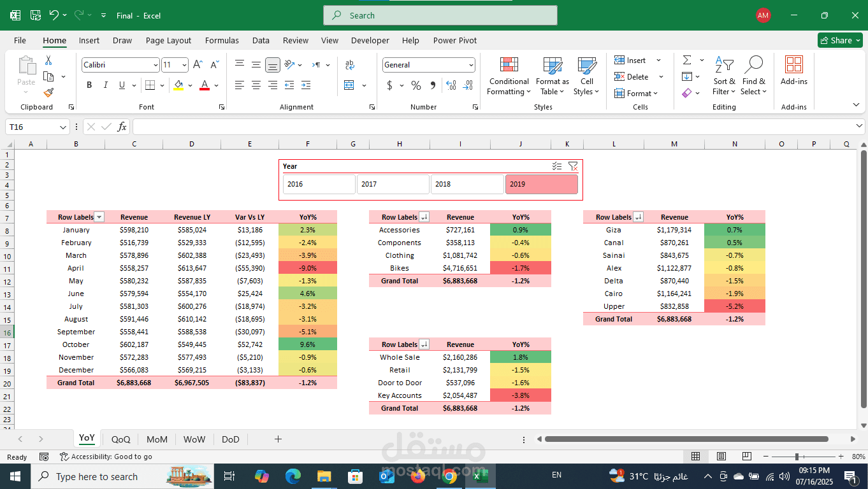Screen dimensions: 868x489
Task: Toggle Bottom Align in Alignment group
Action: pos(273,65)
